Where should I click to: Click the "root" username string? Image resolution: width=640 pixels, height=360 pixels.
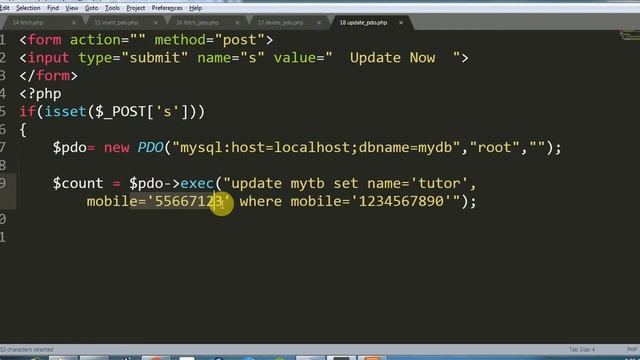pos(495,148)
